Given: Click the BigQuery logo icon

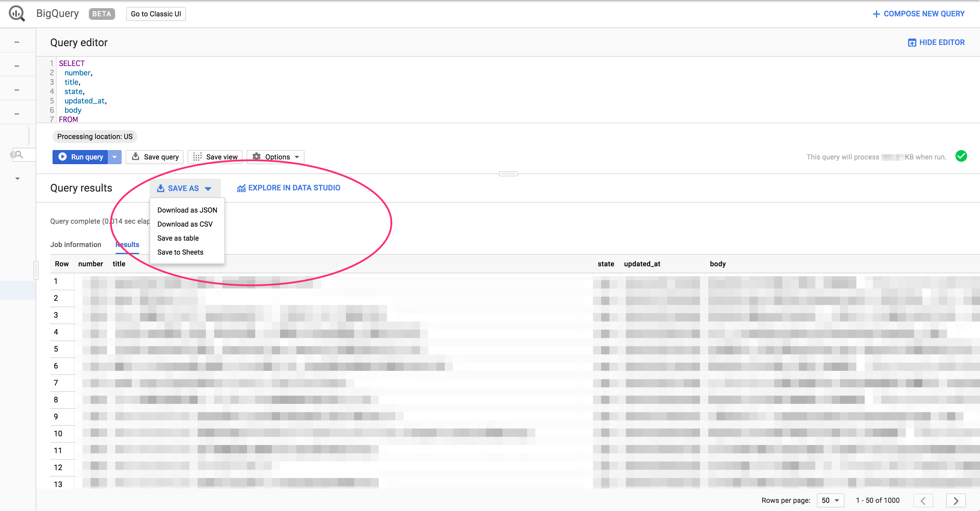Looking at the screenshot, I should point(17,14).
